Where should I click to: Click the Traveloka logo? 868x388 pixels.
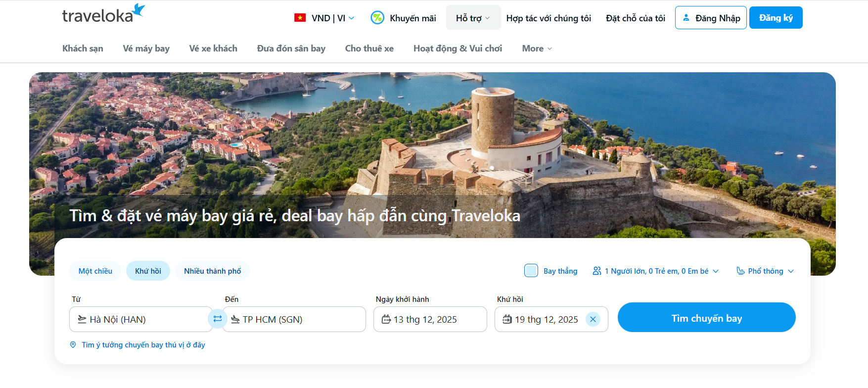pyautogui.click(x=103, y=14)
